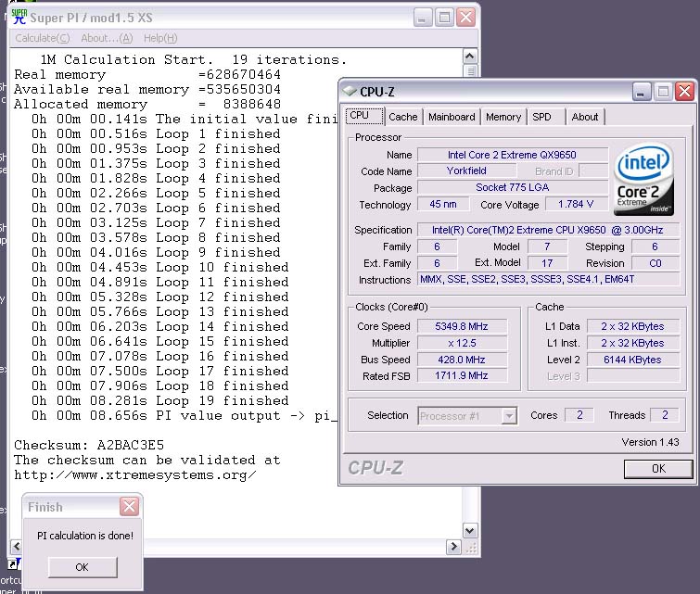
Task: Open the About...(A) menu in Super PI
Action: [x=107, y=38]
